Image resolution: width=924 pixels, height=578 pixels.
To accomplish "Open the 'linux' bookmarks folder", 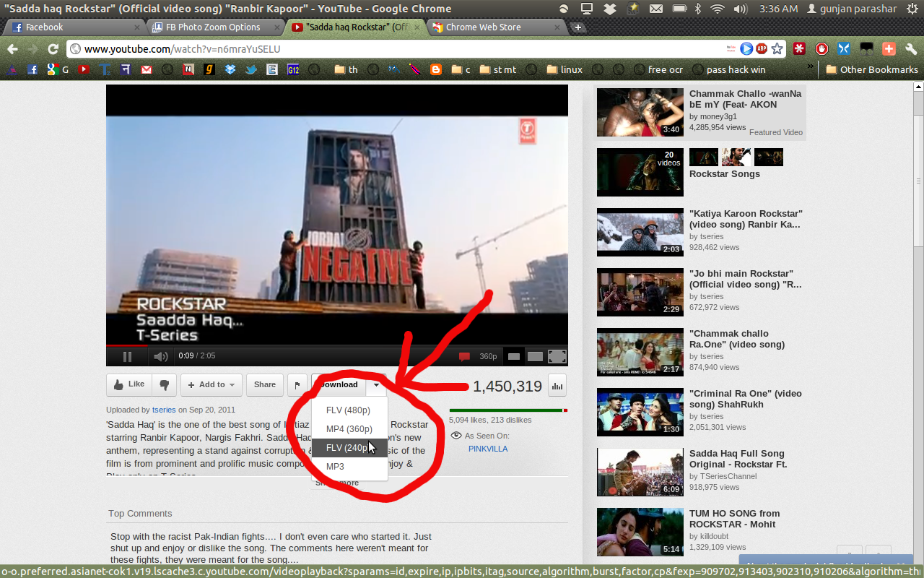I will pyautogui.click(x=565, y=70).
